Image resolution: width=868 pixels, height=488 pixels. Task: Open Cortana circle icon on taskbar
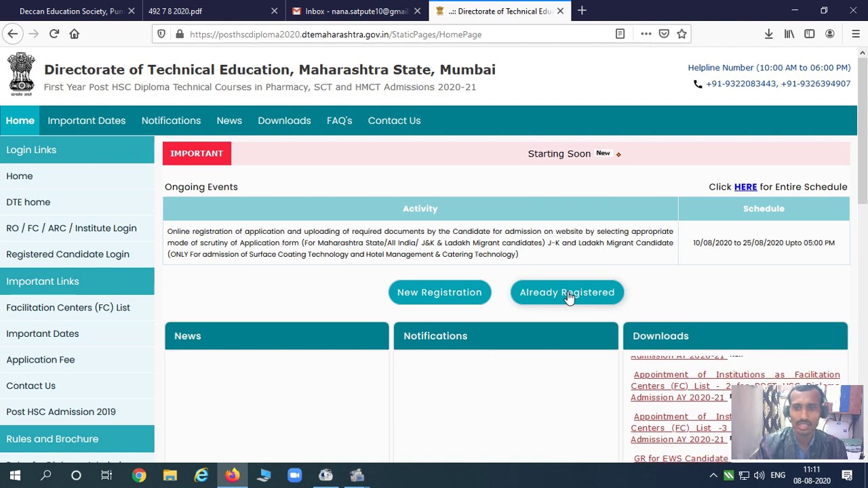[x=76, y=475]
